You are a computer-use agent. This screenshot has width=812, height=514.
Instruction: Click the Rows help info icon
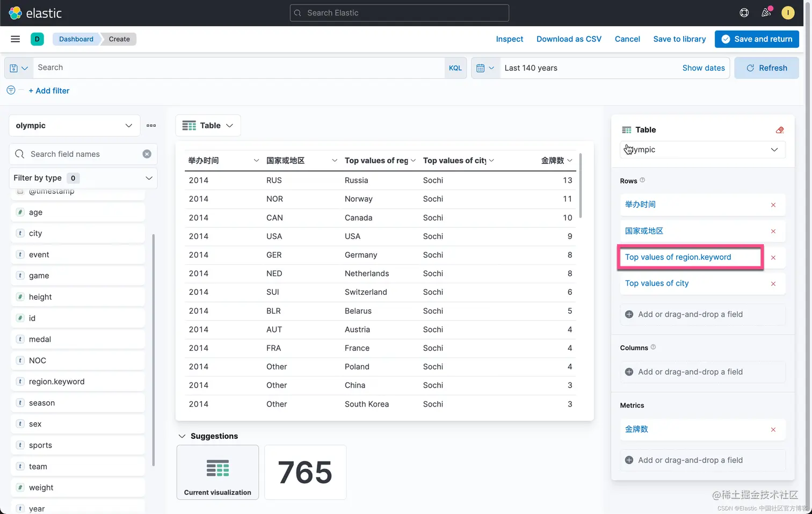coord(642,180)
